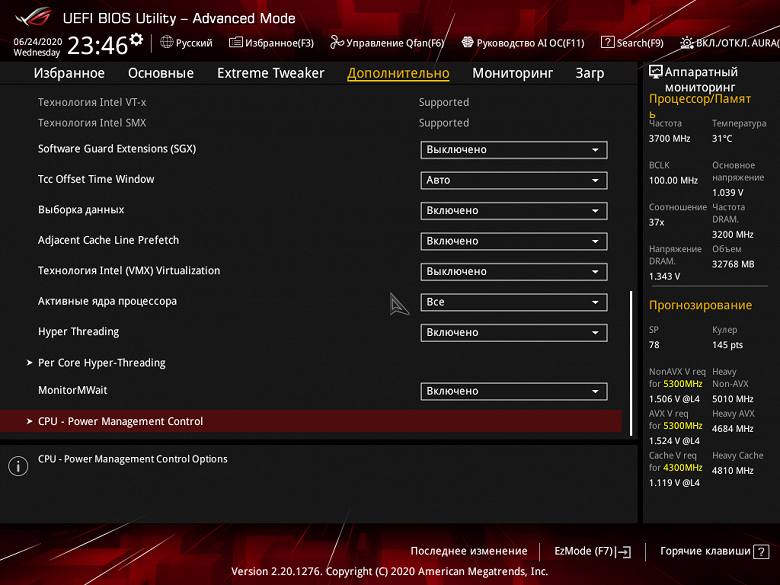Screen dimensions: 780x585
Task: Click 1.343 V DRAM voltage value
Action: pos(664,277)
